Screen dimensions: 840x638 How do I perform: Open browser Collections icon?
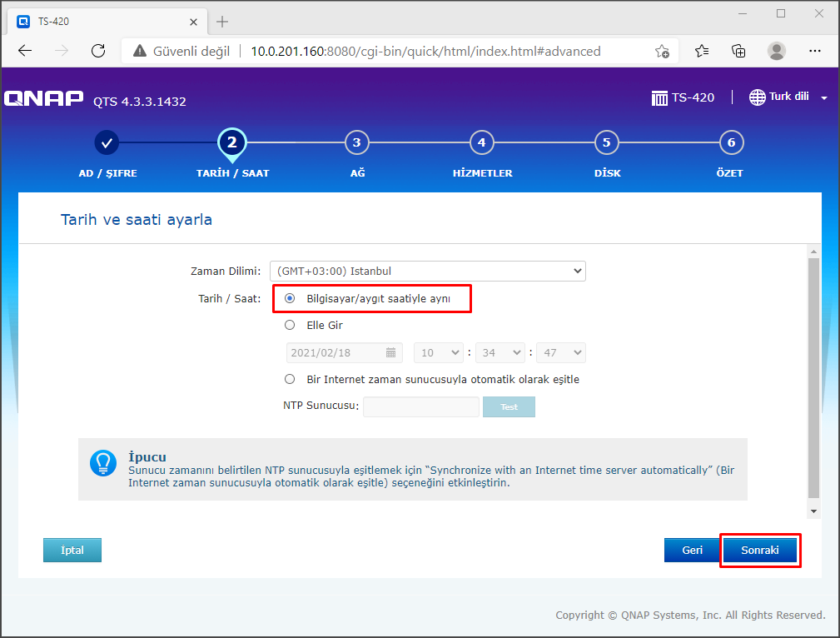738,51
